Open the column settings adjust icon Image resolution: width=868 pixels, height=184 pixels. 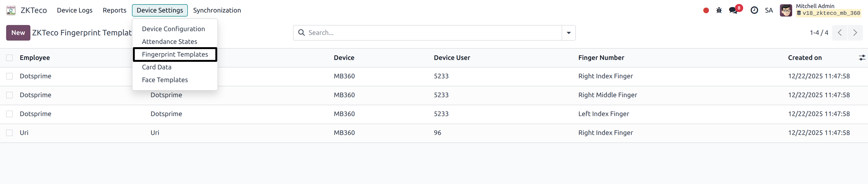click(x=862, y=58)
